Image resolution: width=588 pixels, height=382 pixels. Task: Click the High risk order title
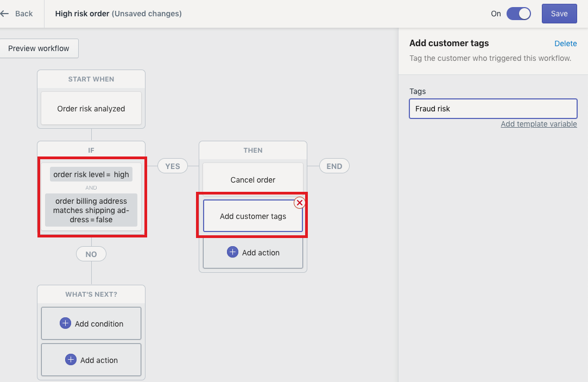[82, 14]
